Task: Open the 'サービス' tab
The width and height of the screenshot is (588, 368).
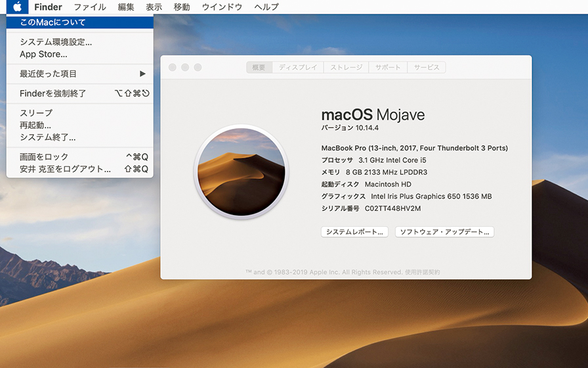Action: pos(427,68)
